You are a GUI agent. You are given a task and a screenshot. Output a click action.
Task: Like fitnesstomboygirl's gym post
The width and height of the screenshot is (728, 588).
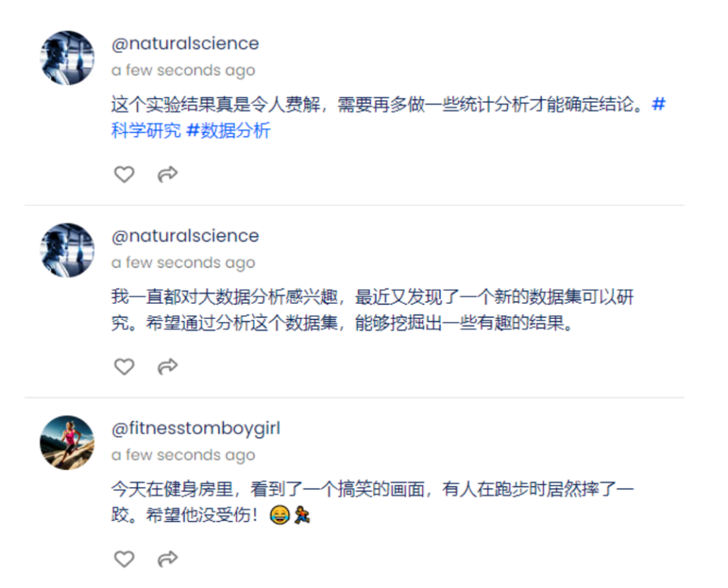point(124,558)
